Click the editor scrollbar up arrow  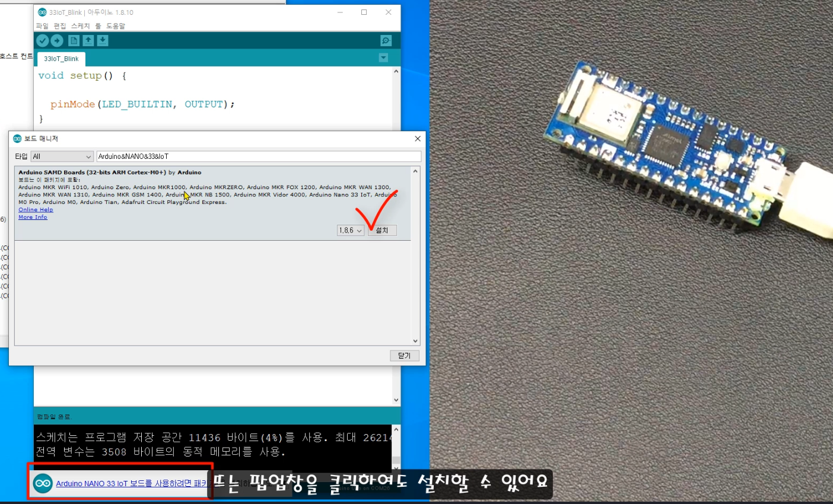click(x=396, y=71)
